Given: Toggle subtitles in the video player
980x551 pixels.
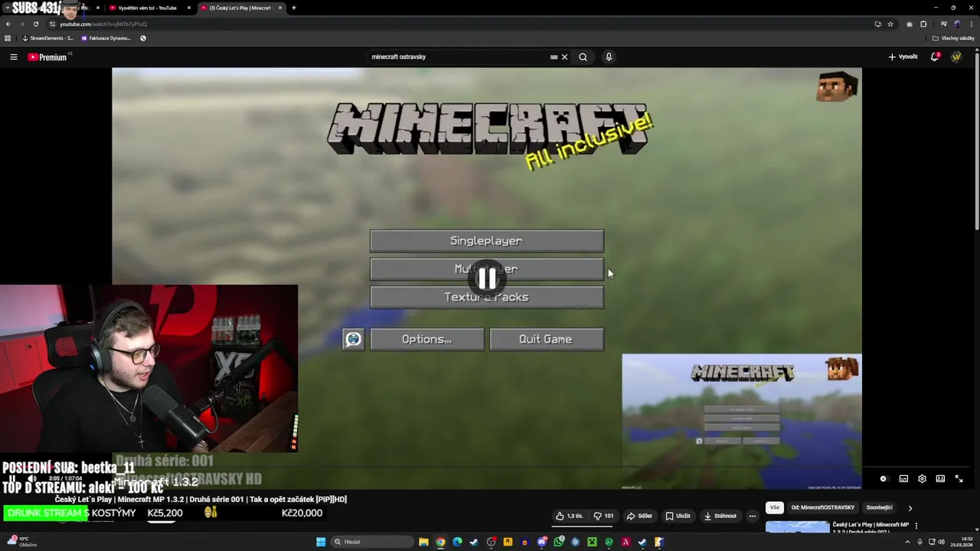Looking at the screenshot, I should tap(903, 478).
